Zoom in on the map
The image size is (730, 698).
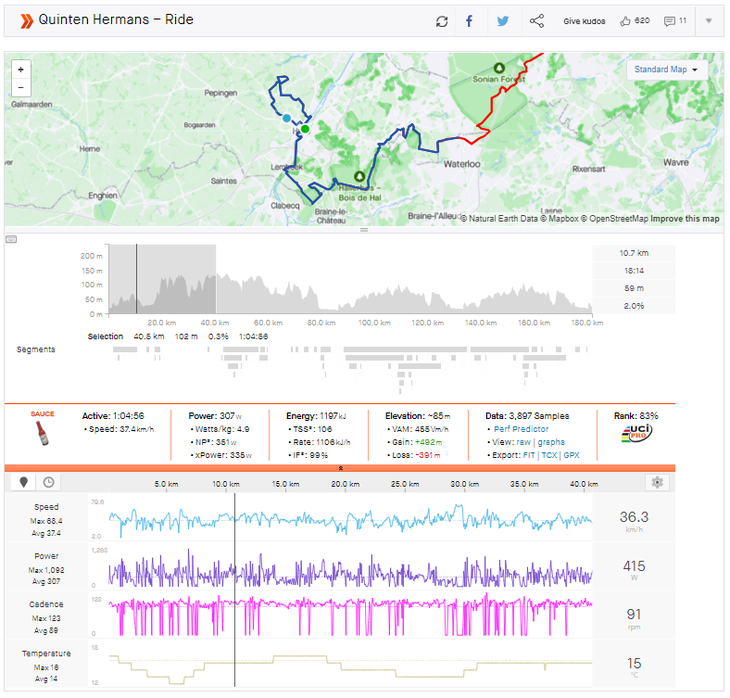[21, 69]
